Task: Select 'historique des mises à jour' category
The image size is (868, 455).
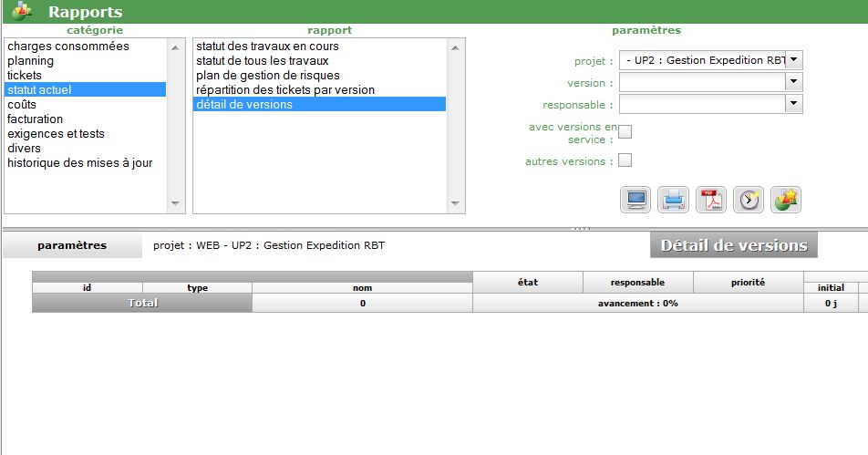Action: (x=80, y=163)
